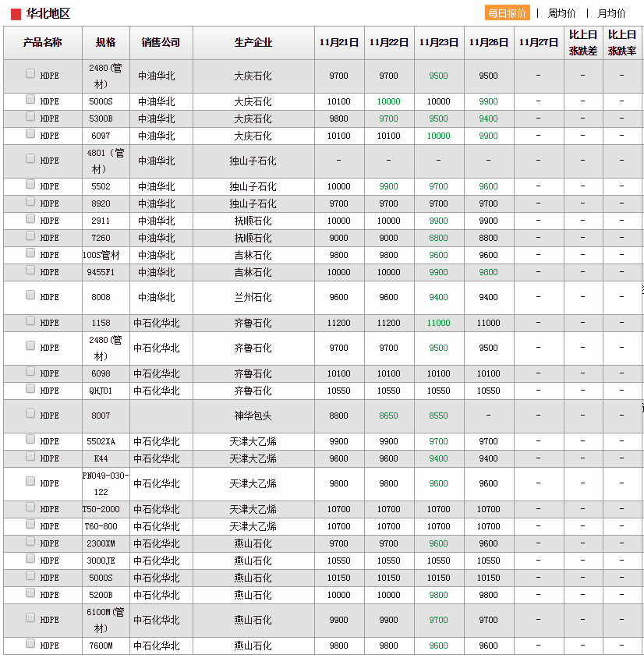The image size is (644, 658).
Task: Click green 8800 price in 7260 row
Action: [438, 238]
